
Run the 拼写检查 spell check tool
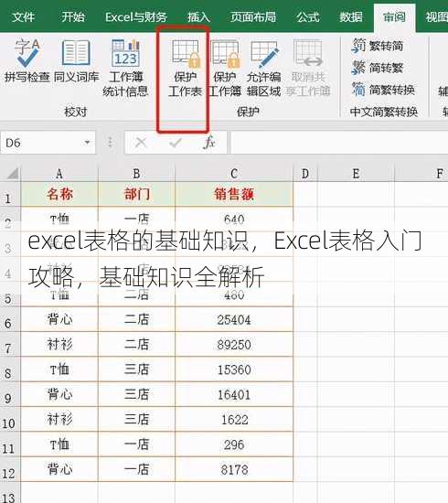tap(27, 61)
